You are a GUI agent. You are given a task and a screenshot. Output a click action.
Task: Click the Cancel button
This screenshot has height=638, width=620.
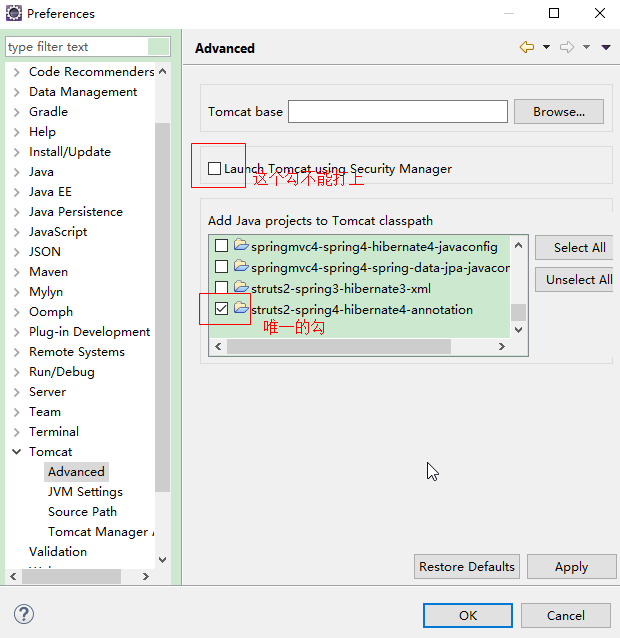[565, 615]
